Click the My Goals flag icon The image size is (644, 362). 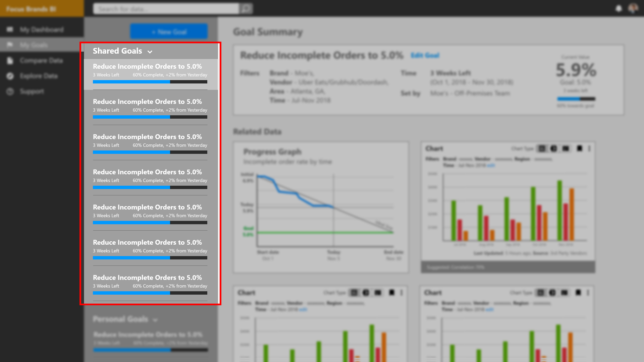coord(10,45)
